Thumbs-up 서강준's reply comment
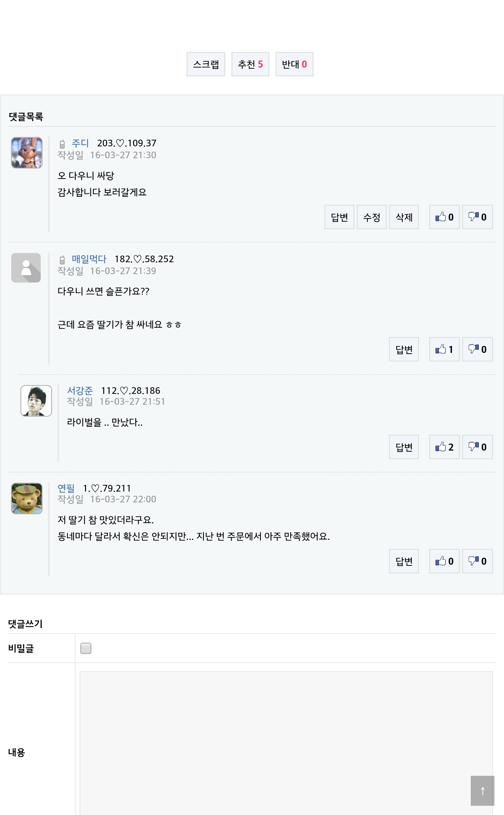This screenshot has width=504, height=815. 444,447
